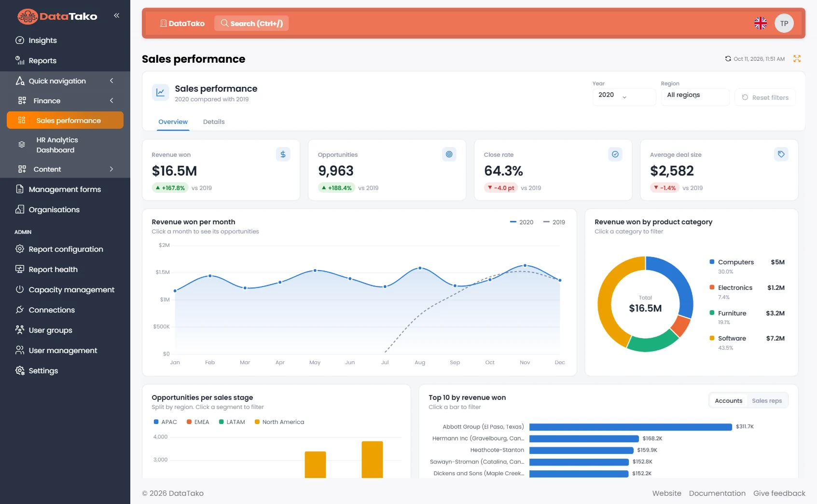Open the Website footer link

667,493
